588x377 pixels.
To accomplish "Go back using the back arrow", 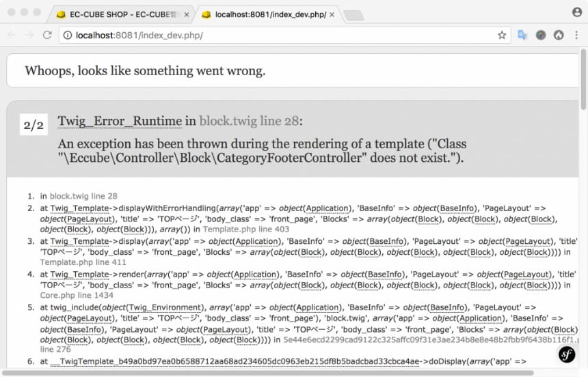I will tap(12, 36).
